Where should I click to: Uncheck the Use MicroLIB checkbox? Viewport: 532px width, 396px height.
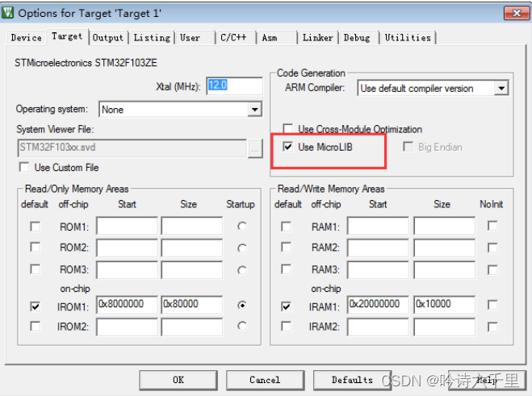(x=287, y=147)
